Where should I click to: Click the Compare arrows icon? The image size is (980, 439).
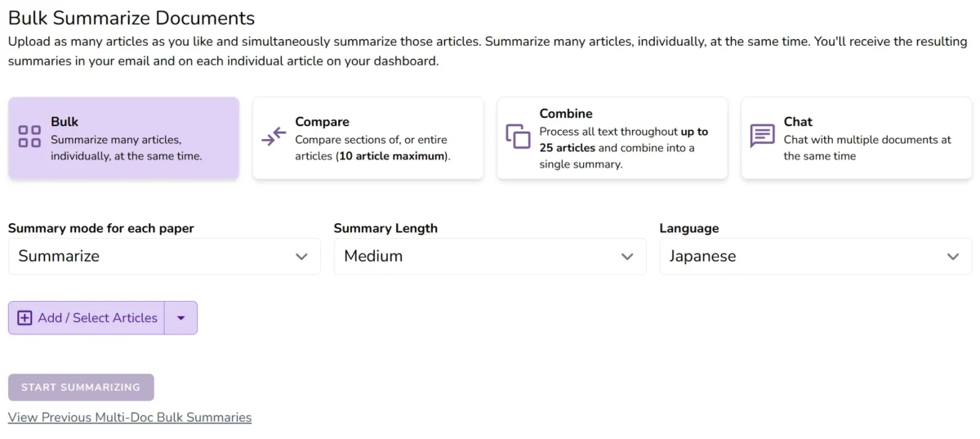click(x=274, y=137)
